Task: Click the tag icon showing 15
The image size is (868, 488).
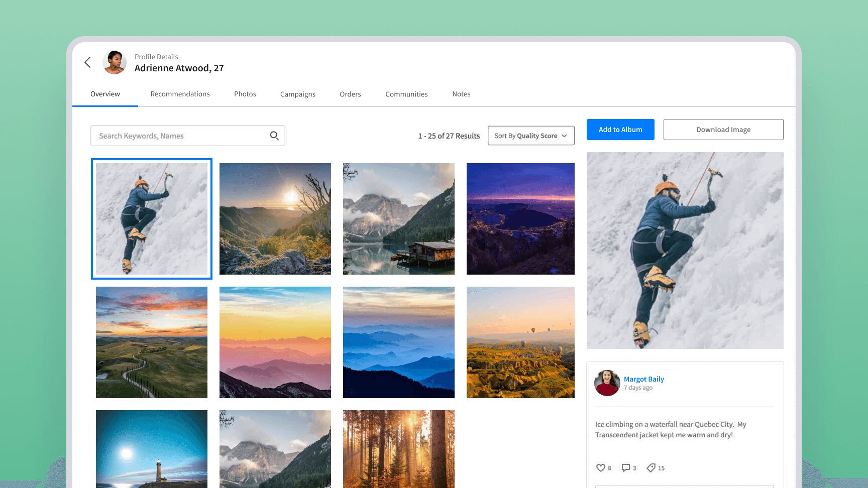Action: point(651,468)
